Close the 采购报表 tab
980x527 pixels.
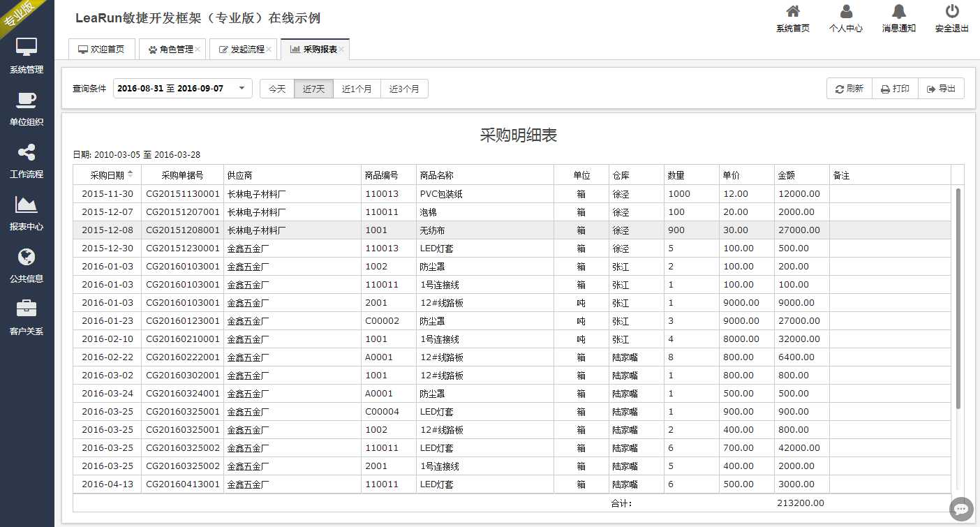pyautogui.click(x=342, y=50)
